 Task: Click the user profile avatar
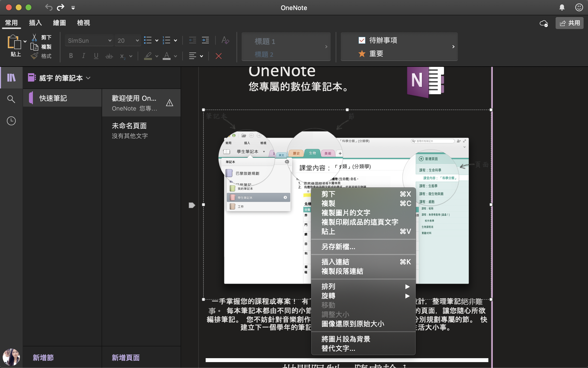(11, 357)
